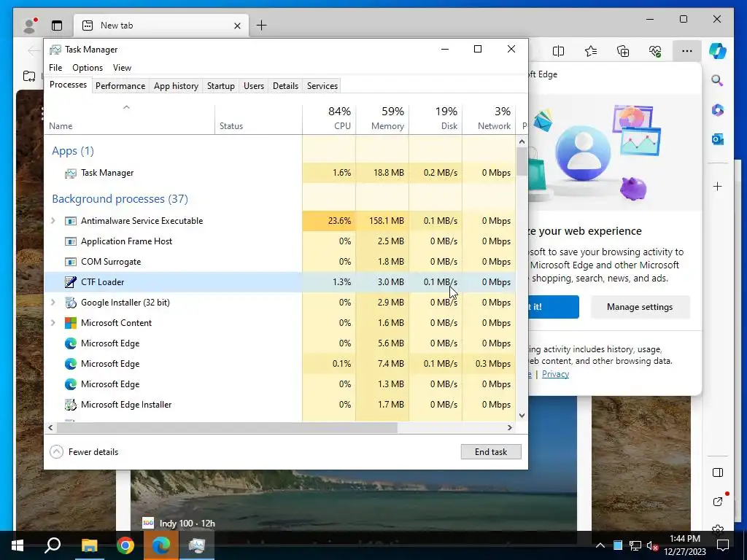Select Task Manager process row
The height and width of the screenshot is (560, 747).
[x=280, y=173]
